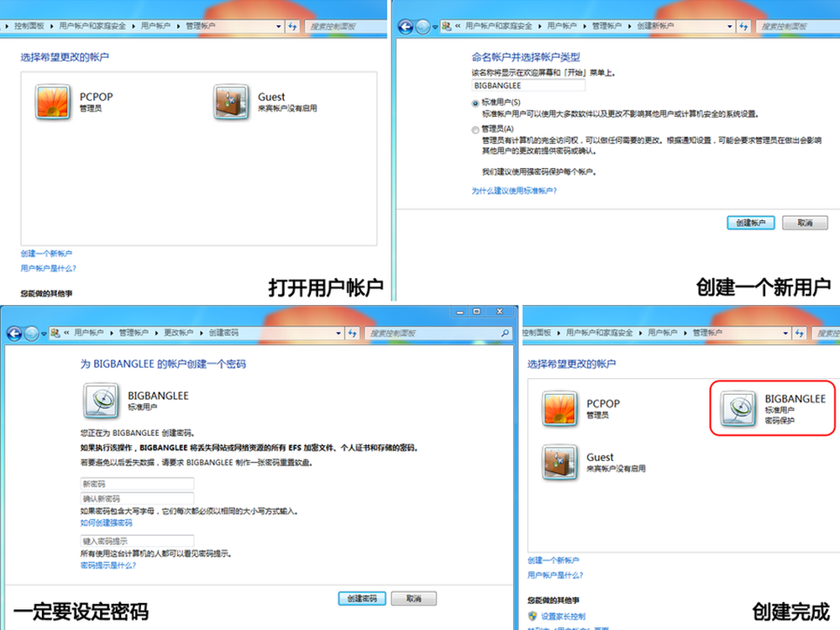Select PCPOP account in bottom-right window

click(581, 409)
